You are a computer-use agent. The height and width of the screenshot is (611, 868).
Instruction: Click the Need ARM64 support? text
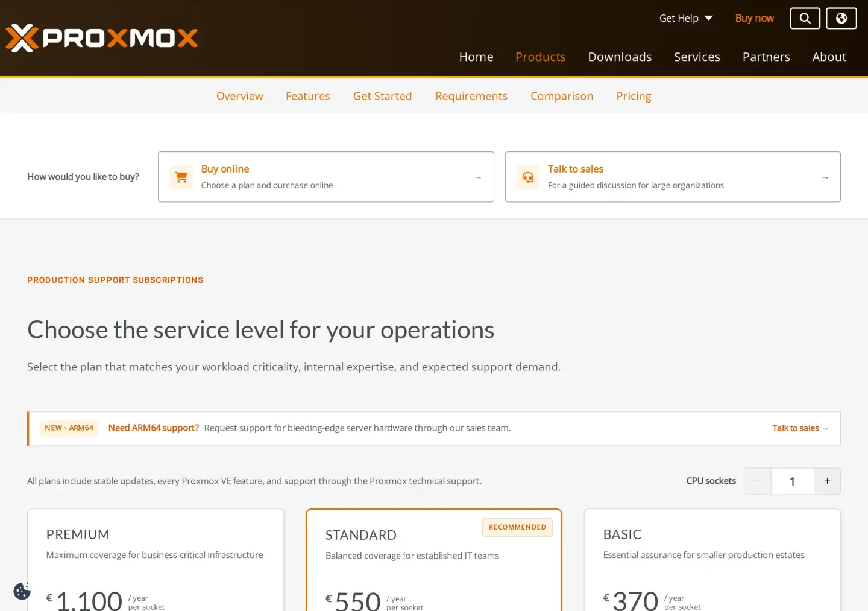(154, 428)
